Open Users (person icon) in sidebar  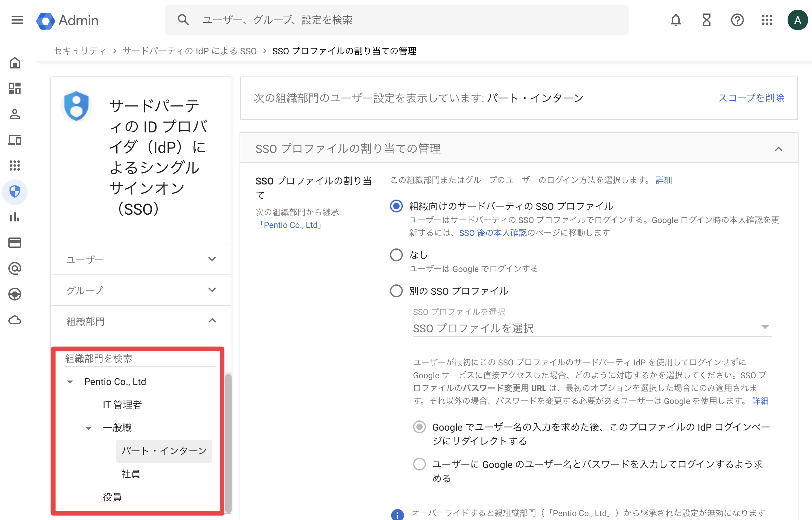[x=15, y=114]
